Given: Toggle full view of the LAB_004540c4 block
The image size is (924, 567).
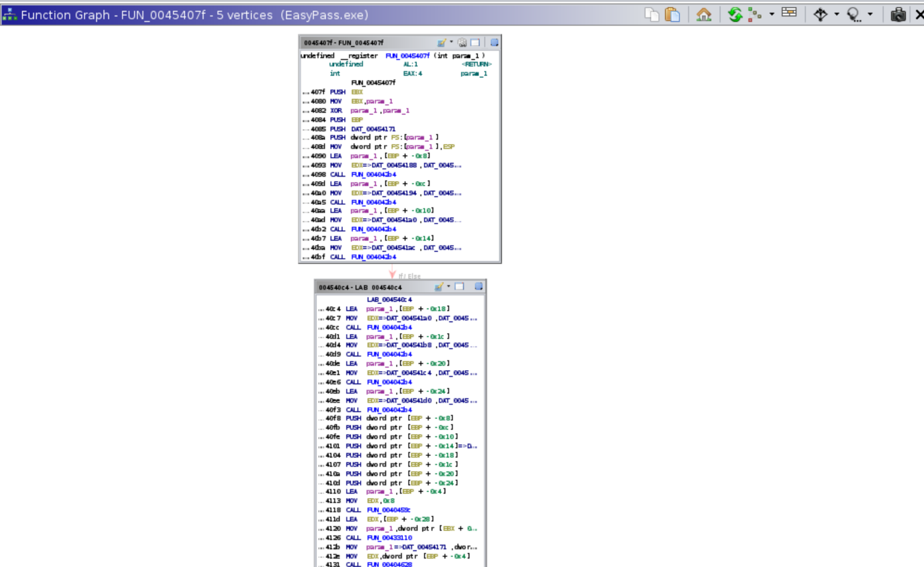Looking at the screenshot, I should [x=459, y=287].
